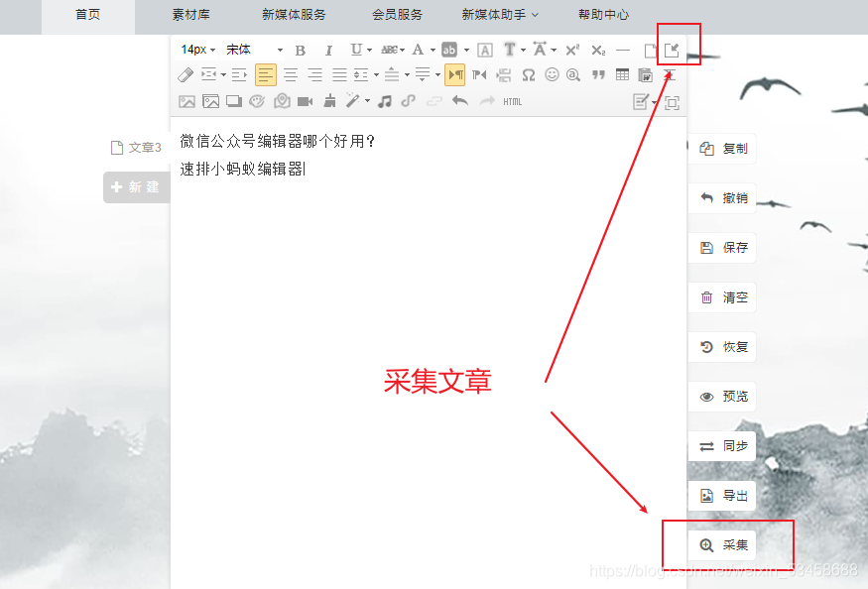Toggle HTML source view
This screenshot has height=589, width=868.
click(x=513, y=102)
